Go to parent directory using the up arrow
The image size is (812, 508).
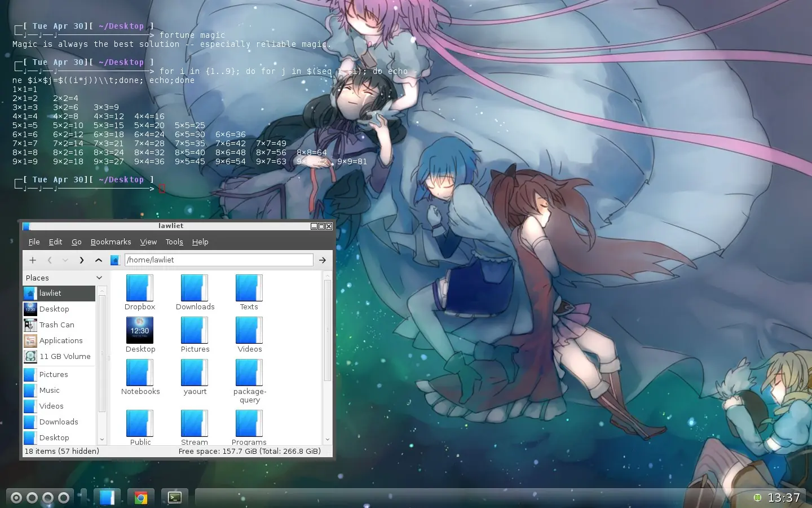99,260
